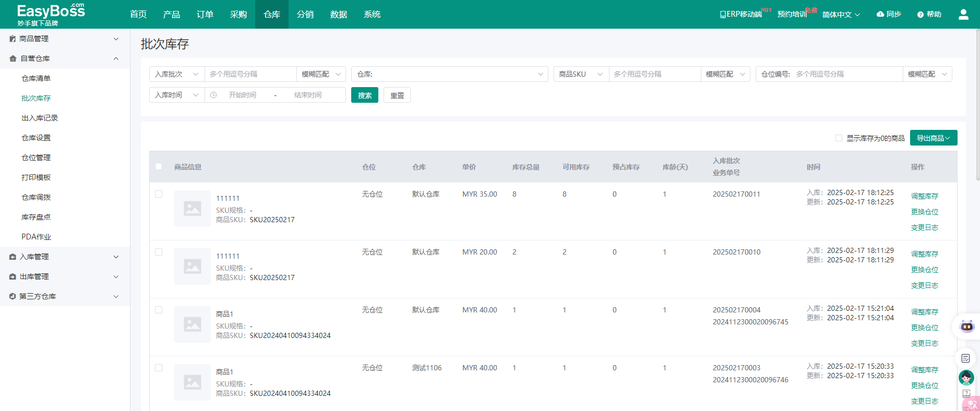Expand the 商品管理 sidebar section
980x411 pixels.
click(116, 39)
